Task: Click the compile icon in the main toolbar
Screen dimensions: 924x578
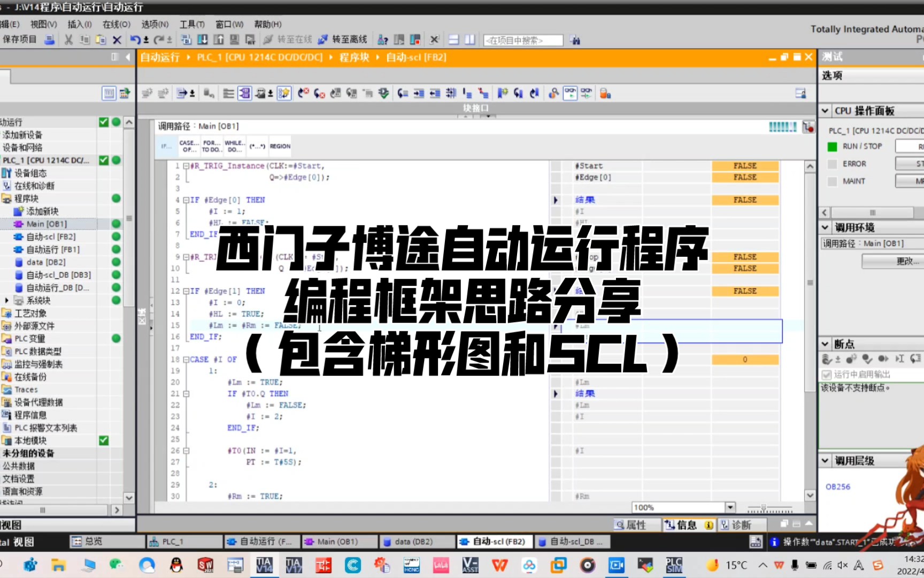Action: pyautogui.click(x=186, y=40)
